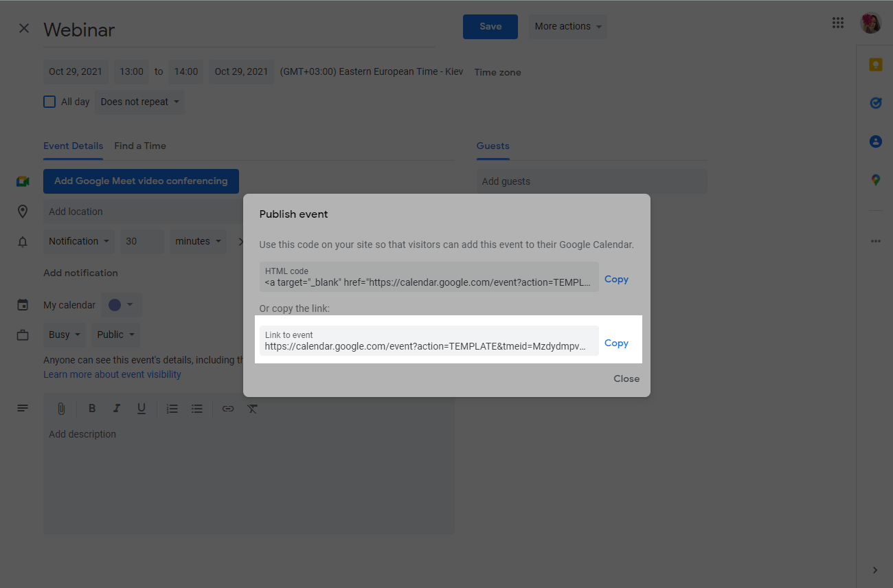Open the Google Tasks side panel icon
This screenshot has width=893, height=588.
pyautogui.click(x=875, y=103)
